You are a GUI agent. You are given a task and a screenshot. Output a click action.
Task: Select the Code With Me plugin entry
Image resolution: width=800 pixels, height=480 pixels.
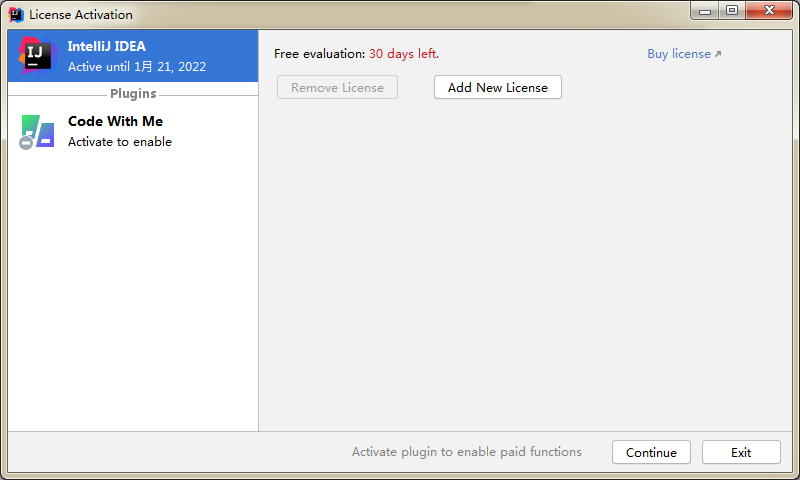133,132
